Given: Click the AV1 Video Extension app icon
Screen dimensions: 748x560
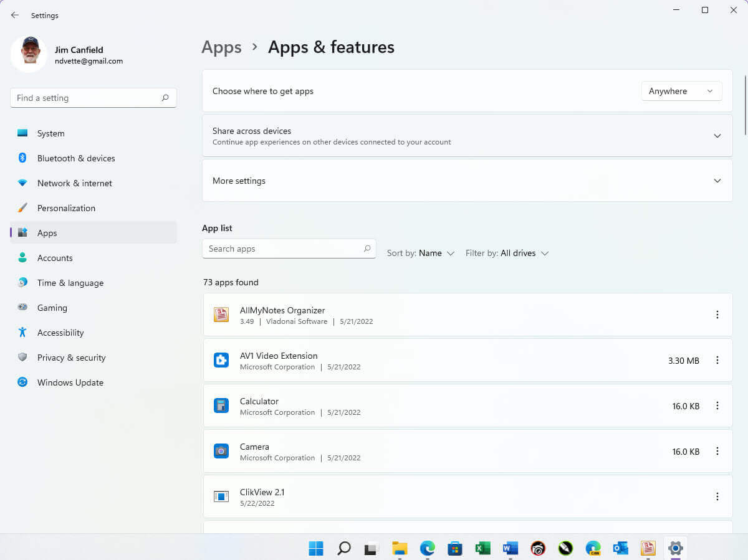Looking at the screenshot, I should [x=221, y=360].
